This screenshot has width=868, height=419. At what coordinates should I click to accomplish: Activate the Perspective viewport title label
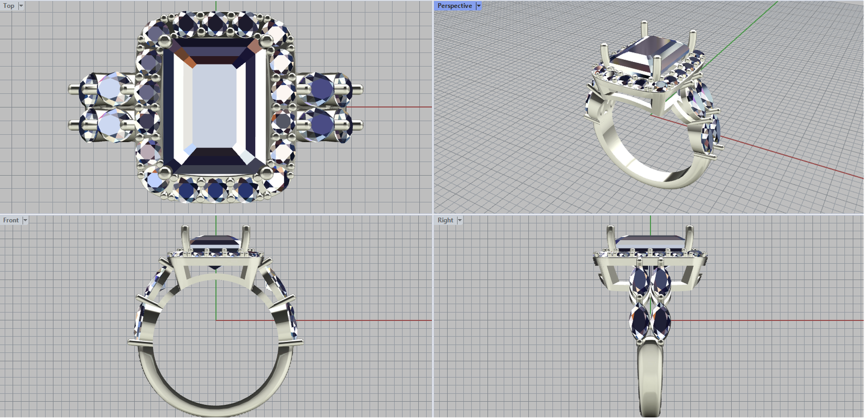455,6
